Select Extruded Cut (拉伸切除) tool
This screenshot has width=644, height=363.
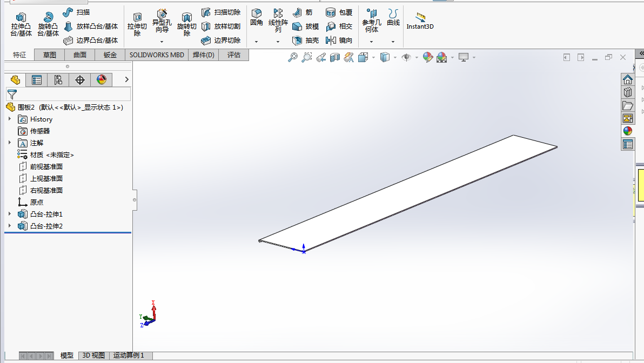coord(137,24)
